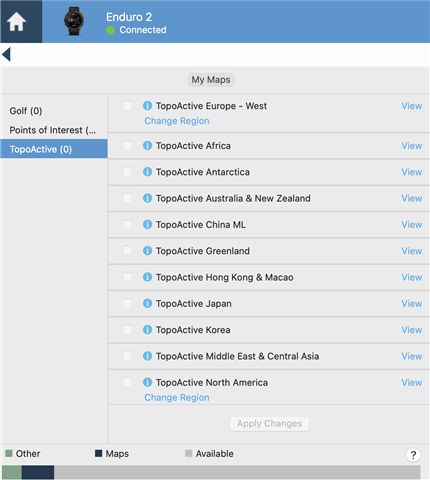This screenshot has width=430, height=480.
Task: Click the help question mark button
Action: pos(413,455)
